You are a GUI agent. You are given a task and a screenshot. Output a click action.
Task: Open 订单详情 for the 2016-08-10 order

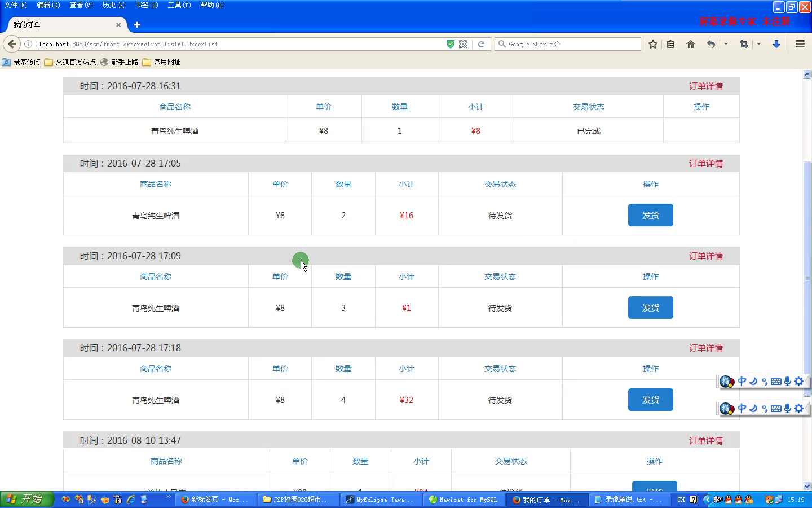705,441
